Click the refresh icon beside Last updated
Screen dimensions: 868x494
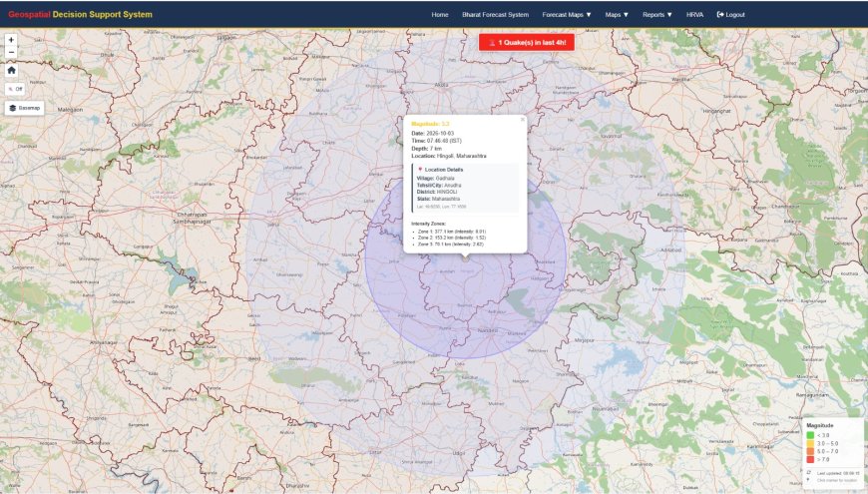point(809,473)
